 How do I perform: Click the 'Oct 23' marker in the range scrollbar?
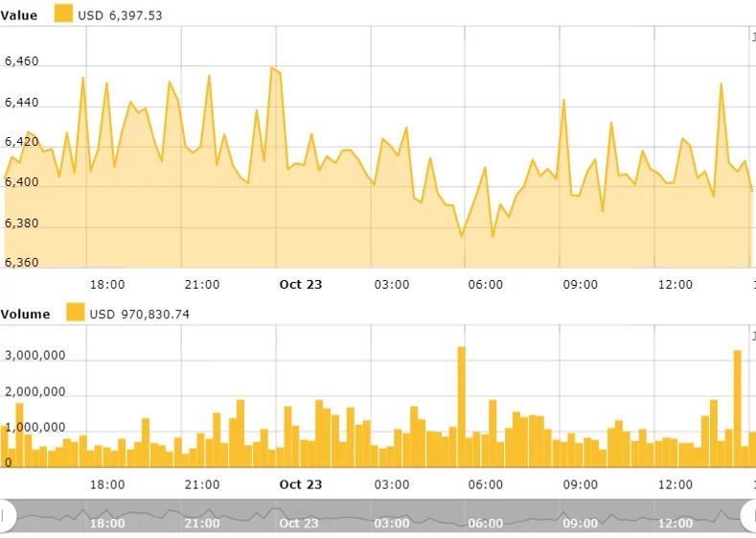point(299,523)
